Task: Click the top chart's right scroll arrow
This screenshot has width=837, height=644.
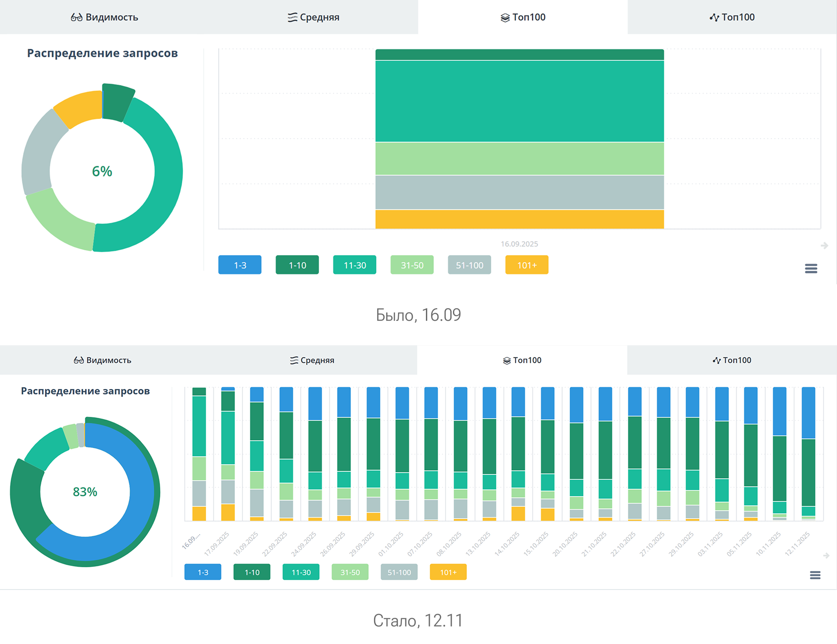Action: (x=824, y=246)
